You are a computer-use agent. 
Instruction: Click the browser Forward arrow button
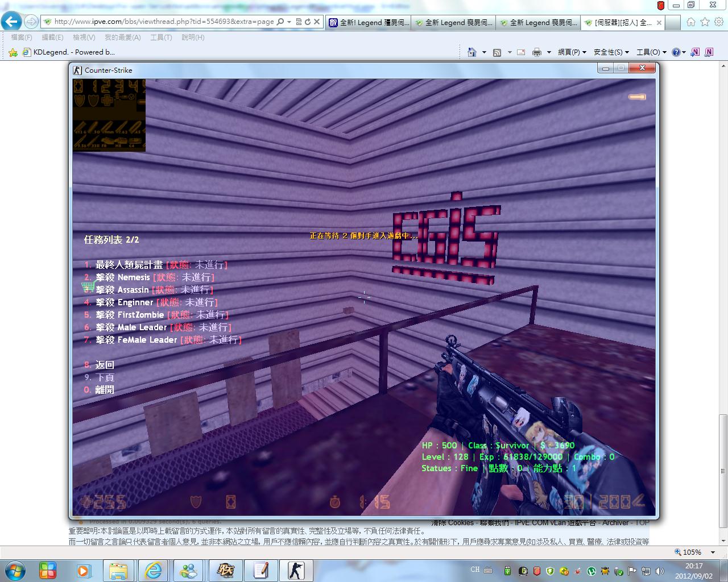pyautogui.click(x=31, y=22)
